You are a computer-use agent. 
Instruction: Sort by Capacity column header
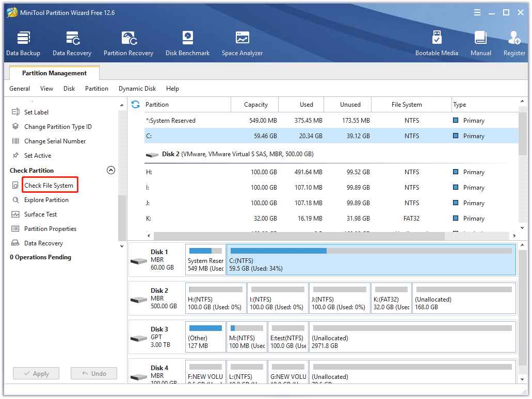point(255,105)
